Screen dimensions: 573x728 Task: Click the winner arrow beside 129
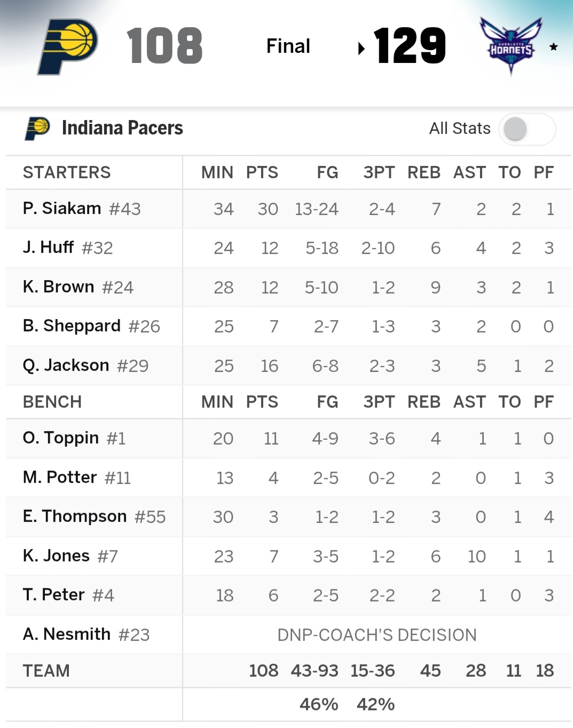tap(362, 49)
